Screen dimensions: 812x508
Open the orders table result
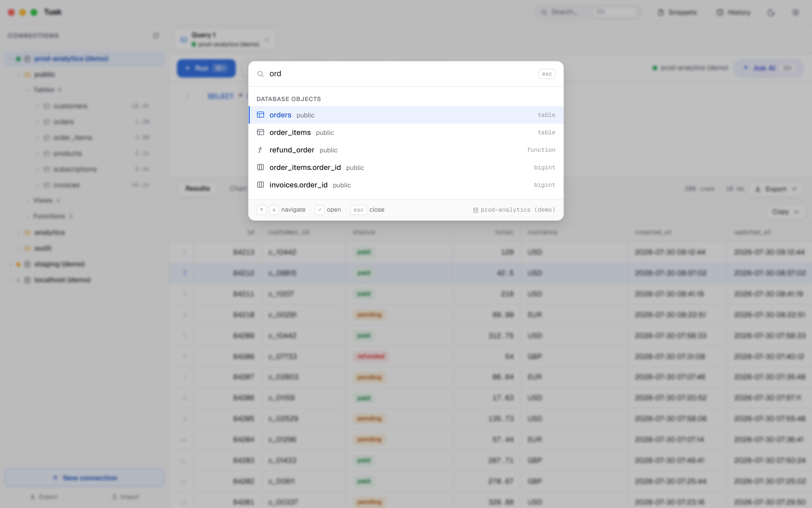tap(406, 115)
